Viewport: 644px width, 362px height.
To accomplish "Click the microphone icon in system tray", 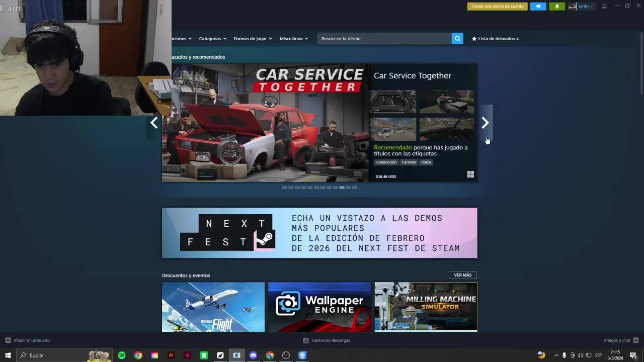I will tap(564, 355).
